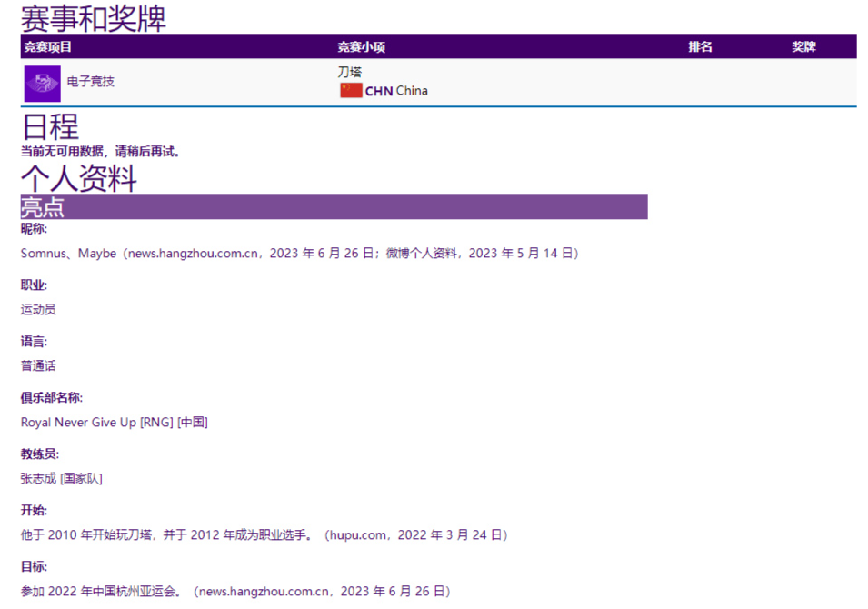
Task: Click the esports discipline icon
Action: tap(42, 84)
